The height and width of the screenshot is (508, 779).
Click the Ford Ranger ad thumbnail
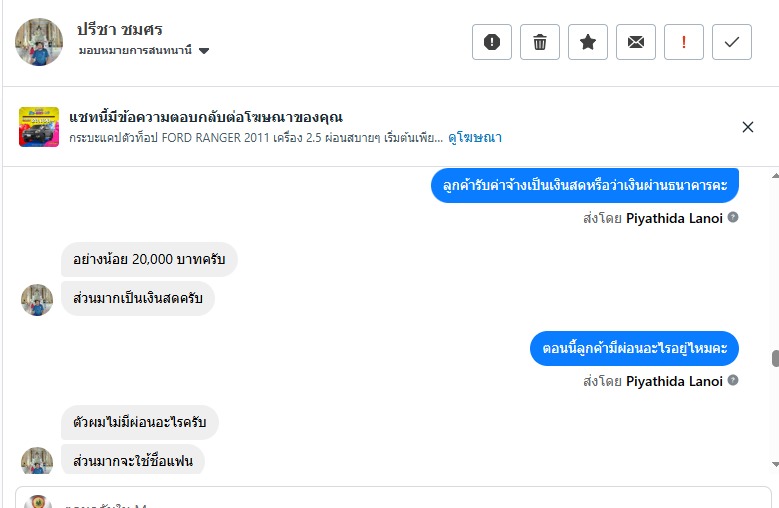tap(39, 127)
